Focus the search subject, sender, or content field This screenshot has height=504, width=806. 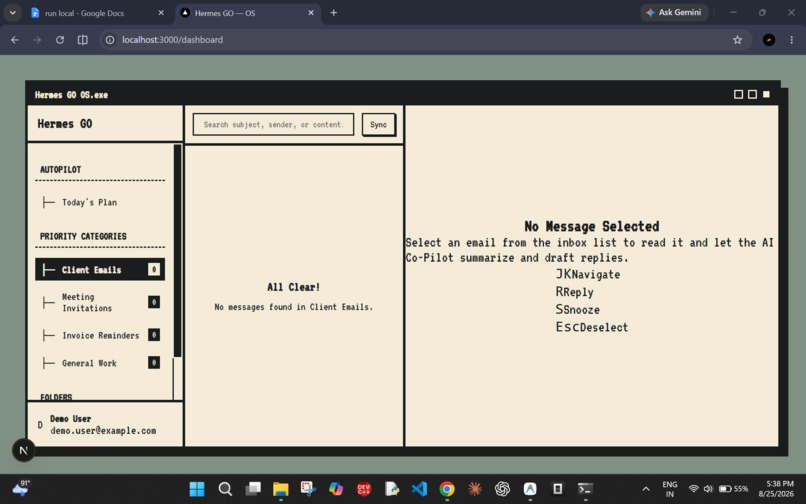click(273, 124)
